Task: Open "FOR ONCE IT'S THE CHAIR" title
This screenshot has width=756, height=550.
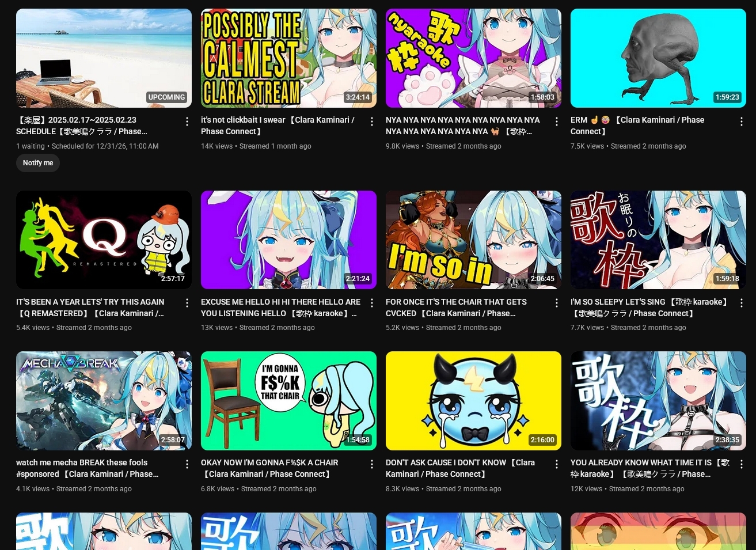Action: [456, 308]
